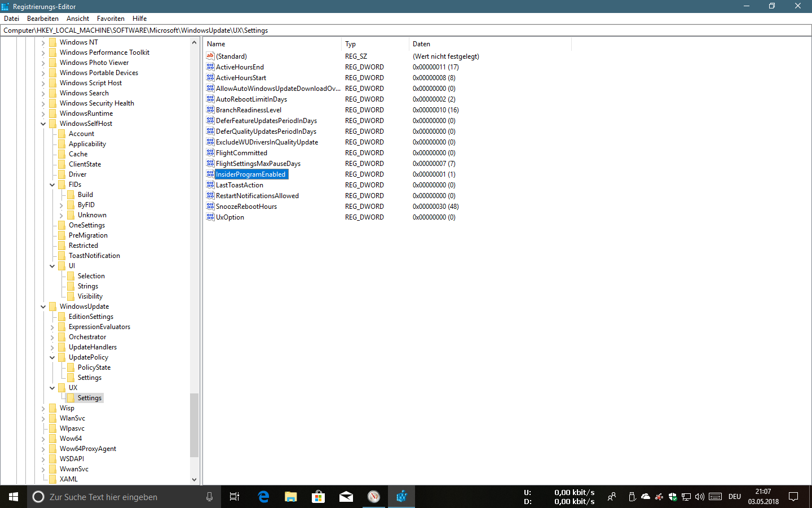Open the Bearbeiten menu
The height and width of the screenshot is (508, 812).
[x=43, y=19]
